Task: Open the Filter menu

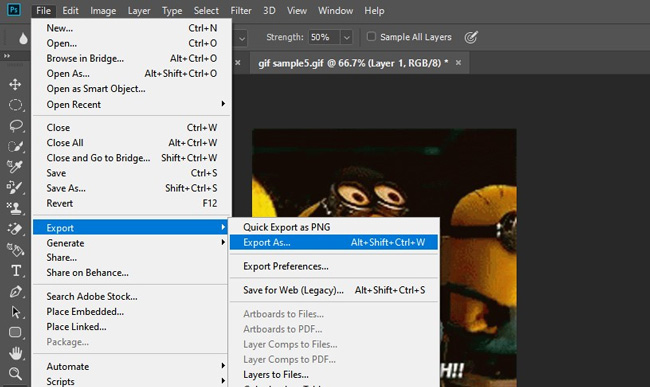Action: [241, 11]
